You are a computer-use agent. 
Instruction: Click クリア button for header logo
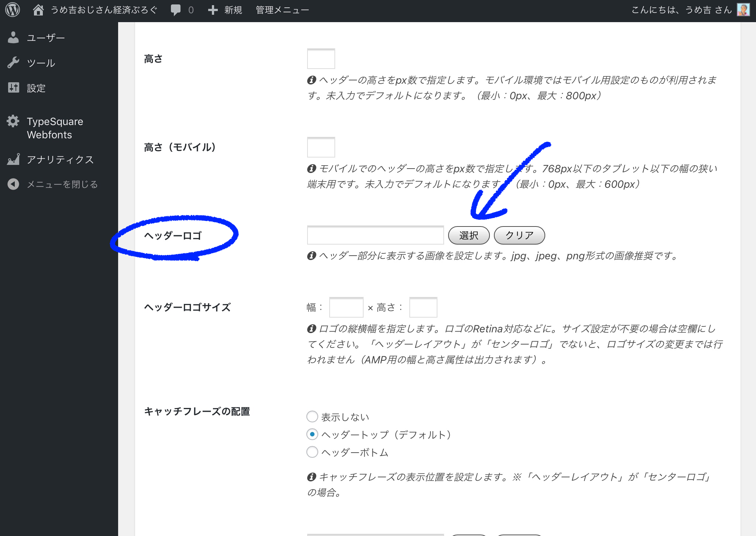coord(519,235)
